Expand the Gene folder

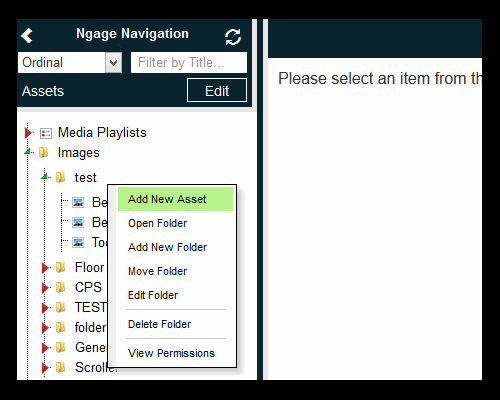pyautogui.click(x=45, y=347)
